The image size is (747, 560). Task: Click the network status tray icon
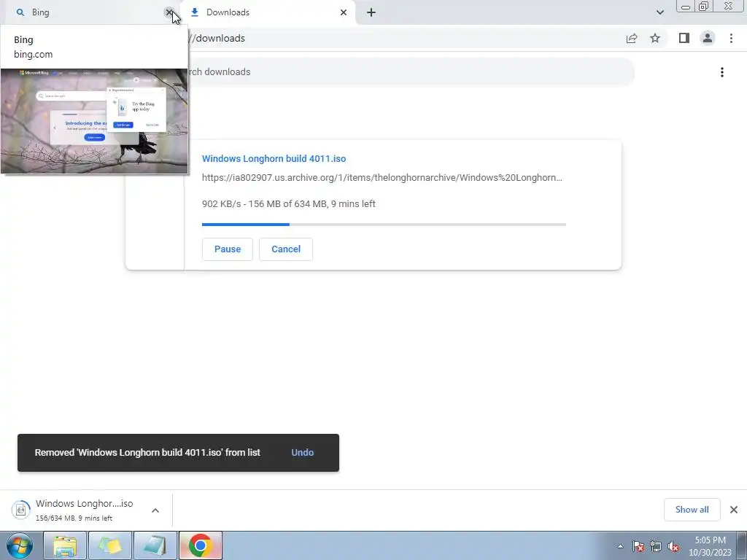pos(656,546)
